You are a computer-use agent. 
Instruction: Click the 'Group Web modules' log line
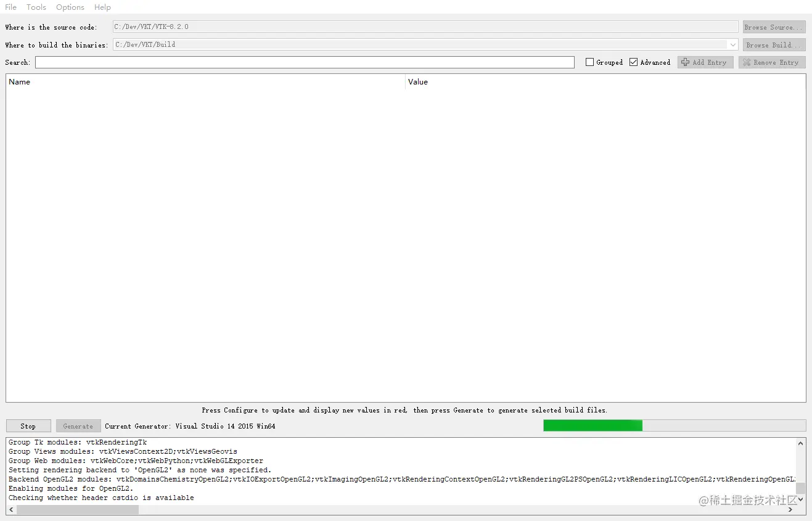136,461
